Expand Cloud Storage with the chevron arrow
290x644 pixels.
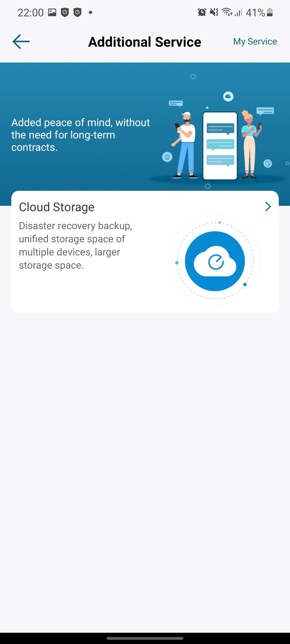click(x=268, y=206)
